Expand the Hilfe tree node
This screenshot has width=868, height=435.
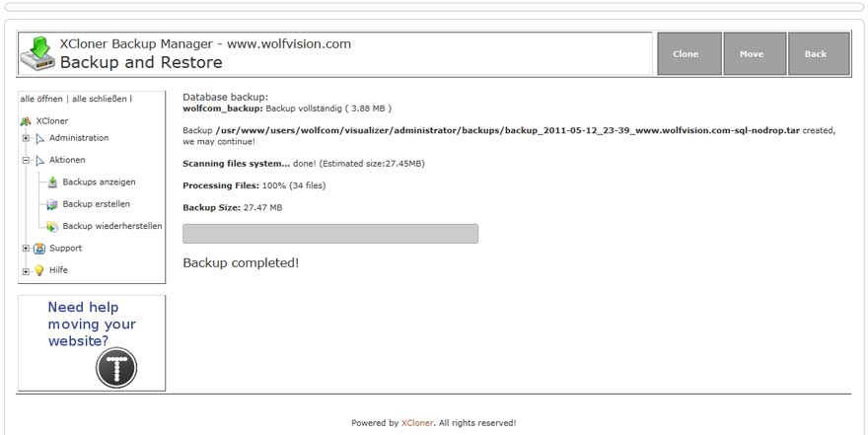[26, 271]
